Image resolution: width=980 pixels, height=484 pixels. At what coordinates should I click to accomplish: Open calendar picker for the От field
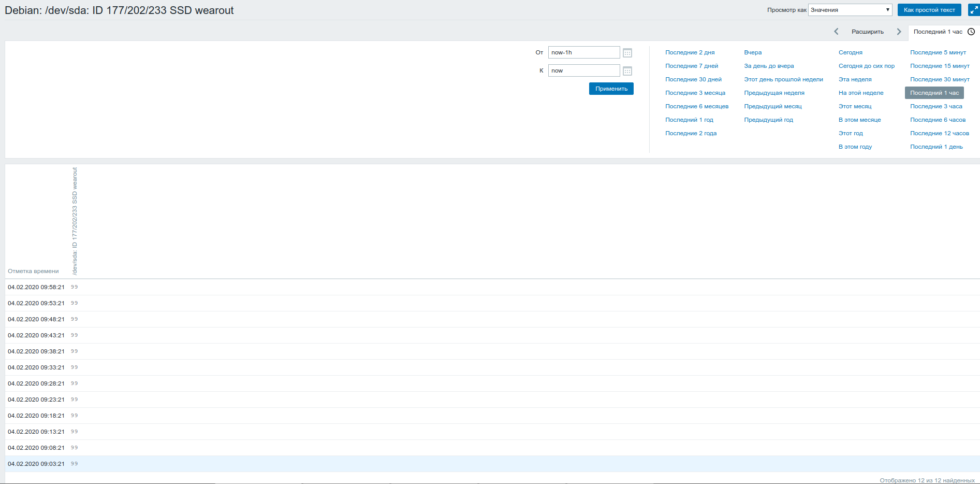coord(627,53)
